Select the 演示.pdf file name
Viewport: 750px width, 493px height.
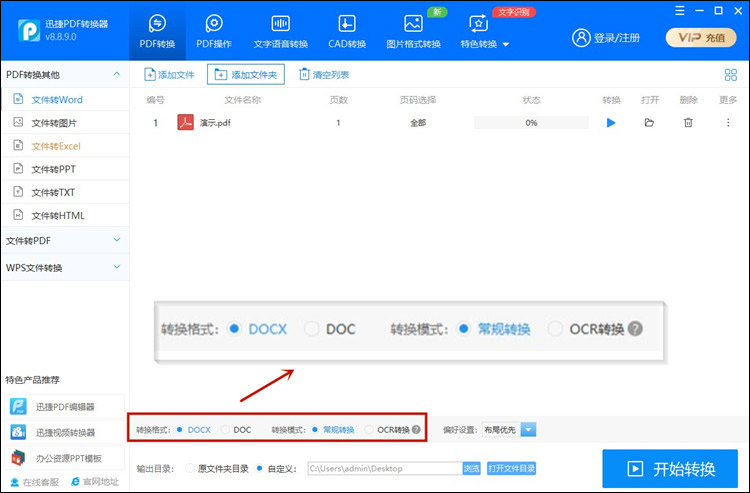pos(215,123)
